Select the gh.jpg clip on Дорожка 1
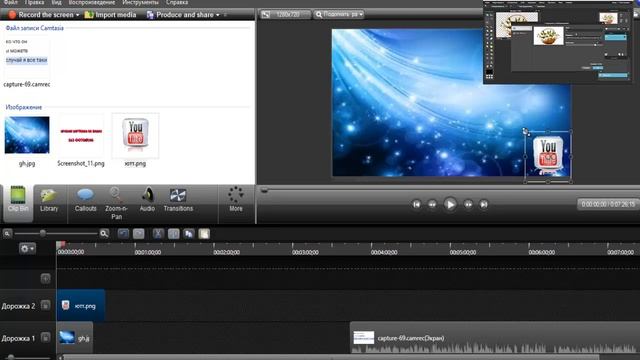This screenshot has height=360, width=640. (75, 338)
